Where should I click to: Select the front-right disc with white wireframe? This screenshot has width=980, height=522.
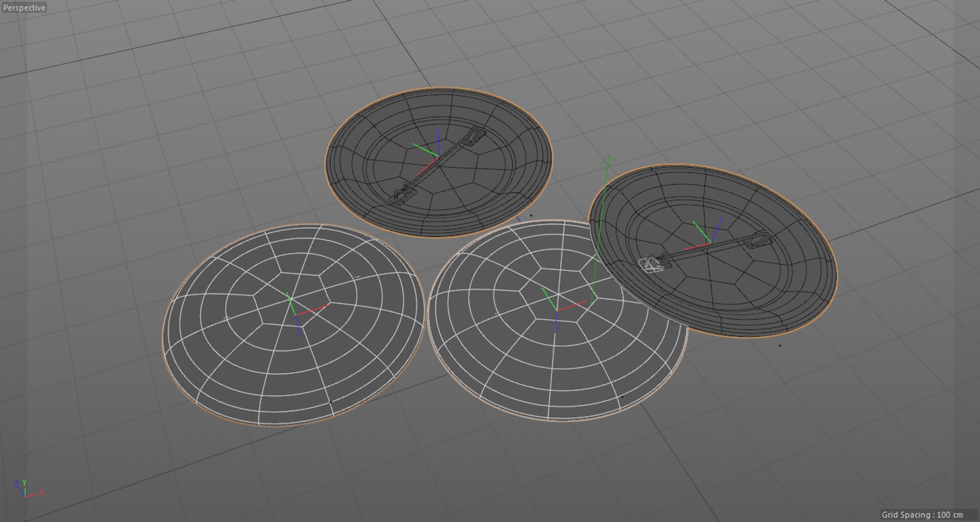click(557, 321)
